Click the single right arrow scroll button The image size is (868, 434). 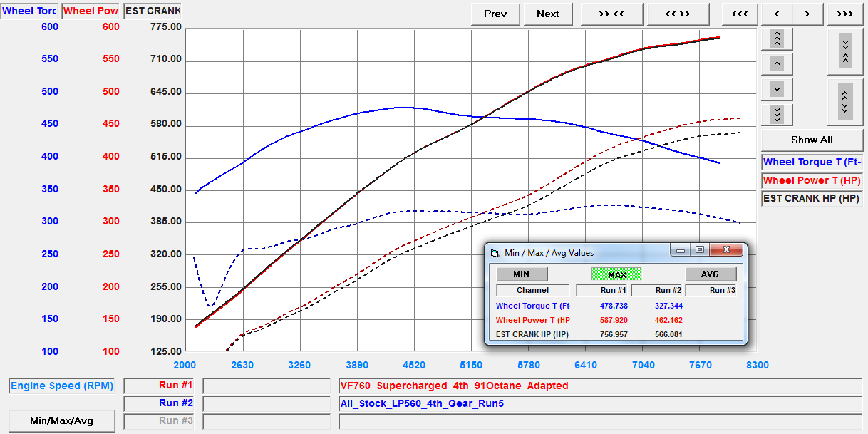pyautogui.click(x=807, y=14)
